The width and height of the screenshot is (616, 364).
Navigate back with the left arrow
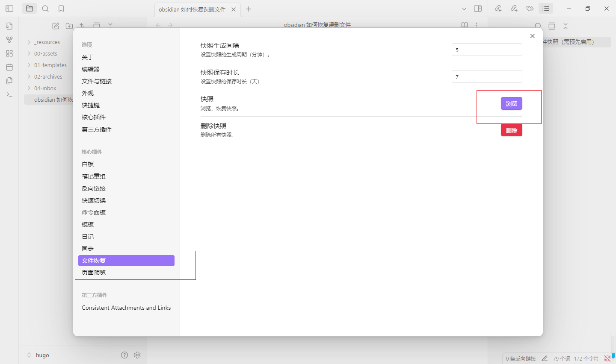[158, 25]
